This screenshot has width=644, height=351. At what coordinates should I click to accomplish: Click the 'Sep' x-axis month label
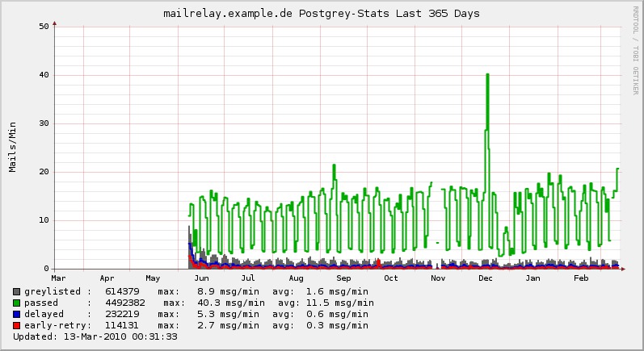click(343, 278)
